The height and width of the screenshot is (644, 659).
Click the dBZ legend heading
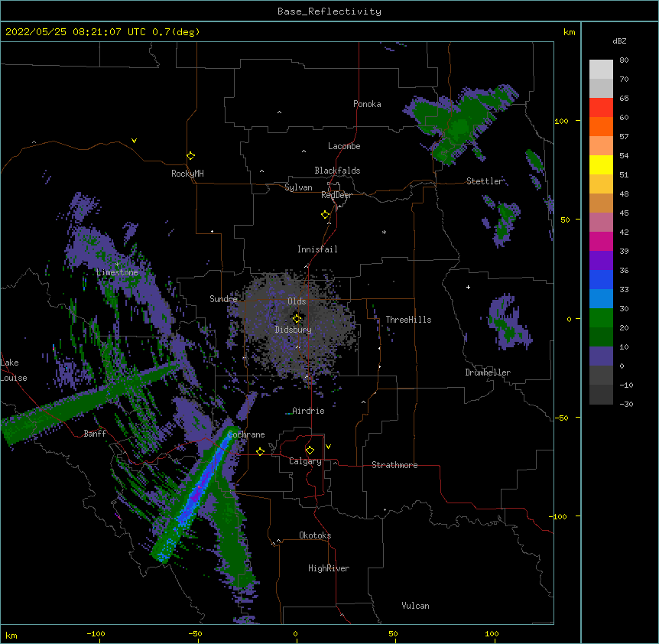pos(619,41)
